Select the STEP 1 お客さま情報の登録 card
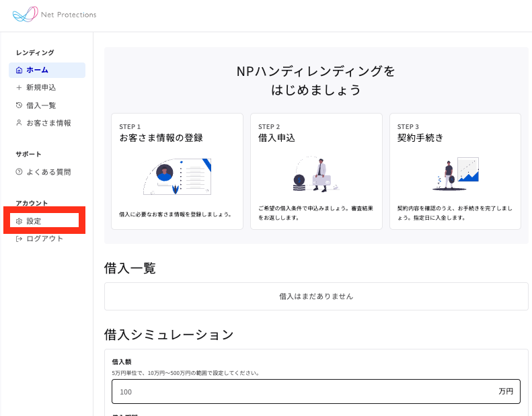The width and height of the screenshot is (532, 416). pos(177,171)
